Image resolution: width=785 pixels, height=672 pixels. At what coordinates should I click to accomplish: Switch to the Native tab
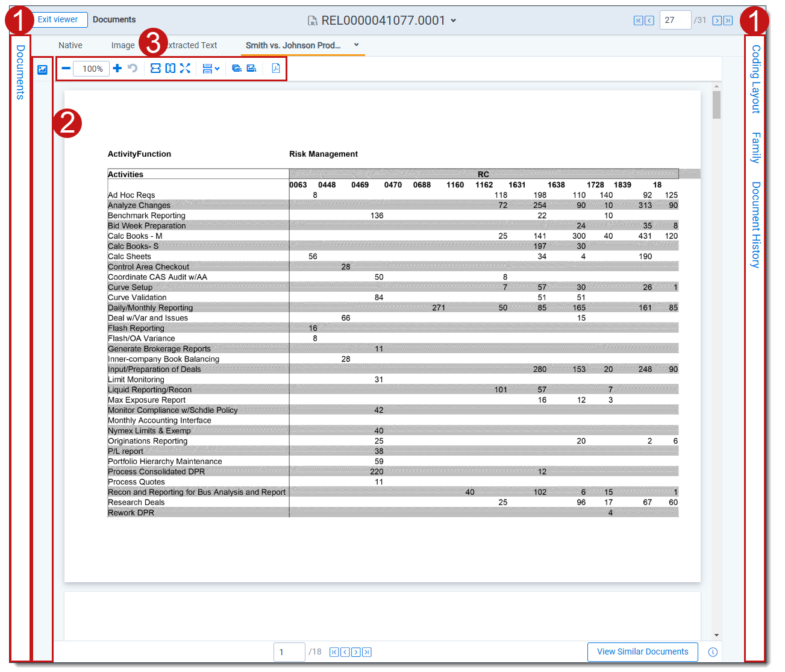point(70,45)
